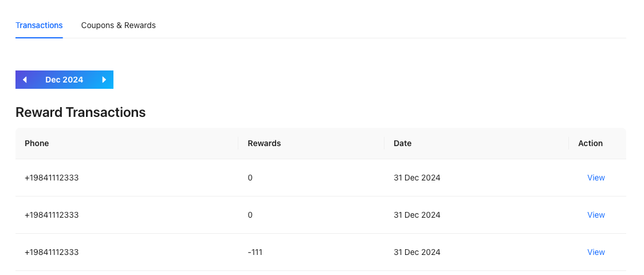Screen dimensions: 644x275
Task: Open View link for second transaction
Action: point(596,215)
